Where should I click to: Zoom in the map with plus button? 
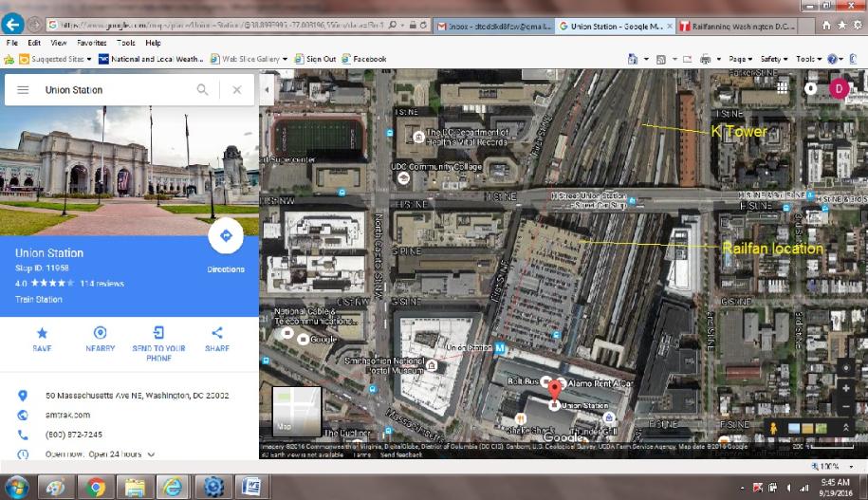[845, 388]
